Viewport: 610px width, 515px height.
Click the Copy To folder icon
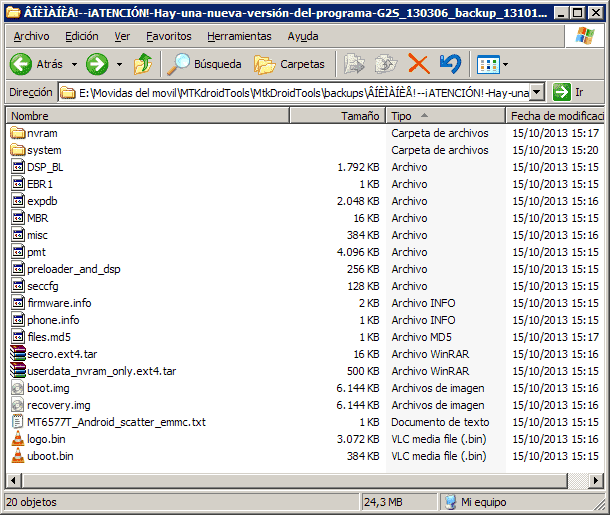pos(386,64)
